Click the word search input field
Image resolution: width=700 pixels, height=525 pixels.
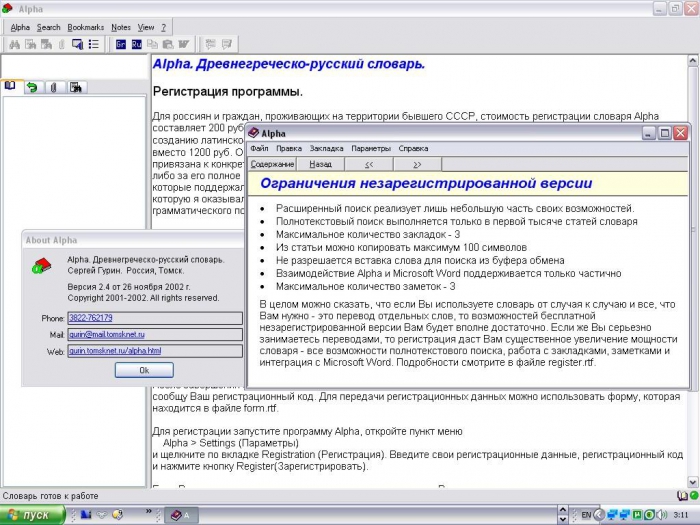pos(75,67)
